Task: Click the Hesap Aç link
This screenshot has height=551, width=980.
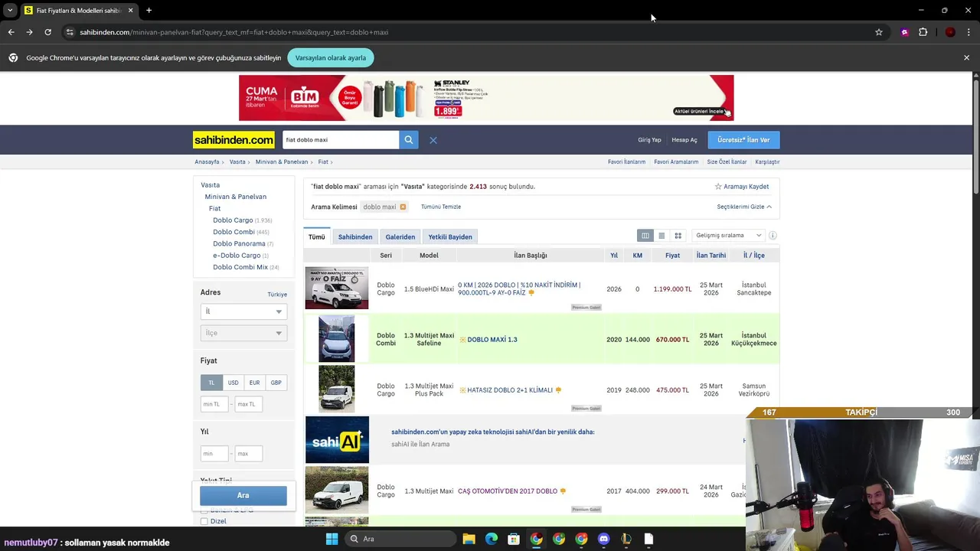Action: (x=684, y=140)
